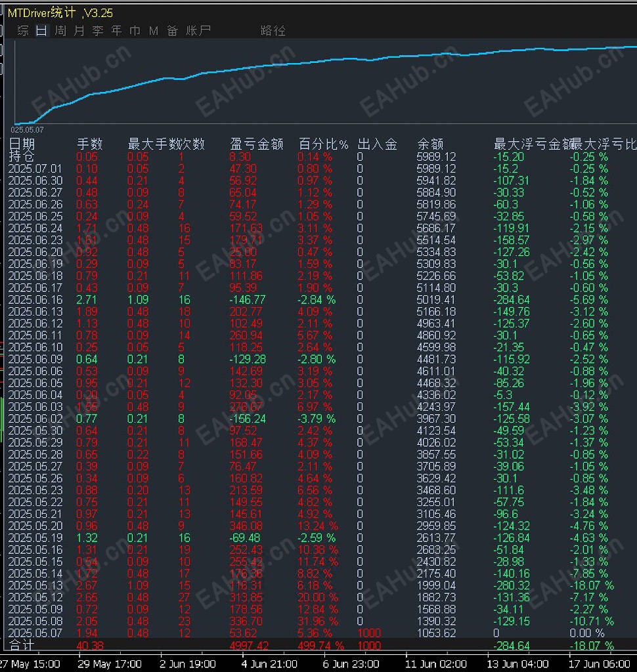
Task: Click the 20.00 % percentage cell
Action: [x=318, y=597]
